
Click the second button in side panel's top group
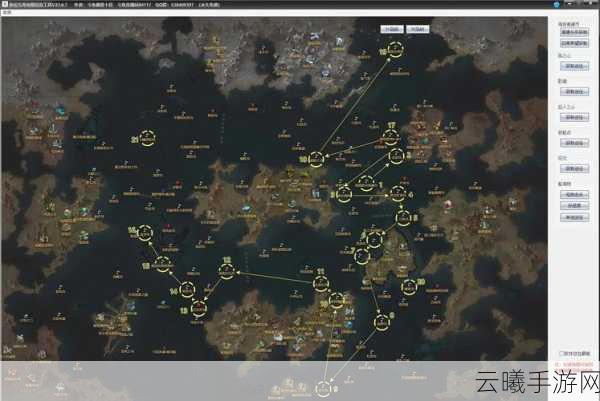(574, 43)
